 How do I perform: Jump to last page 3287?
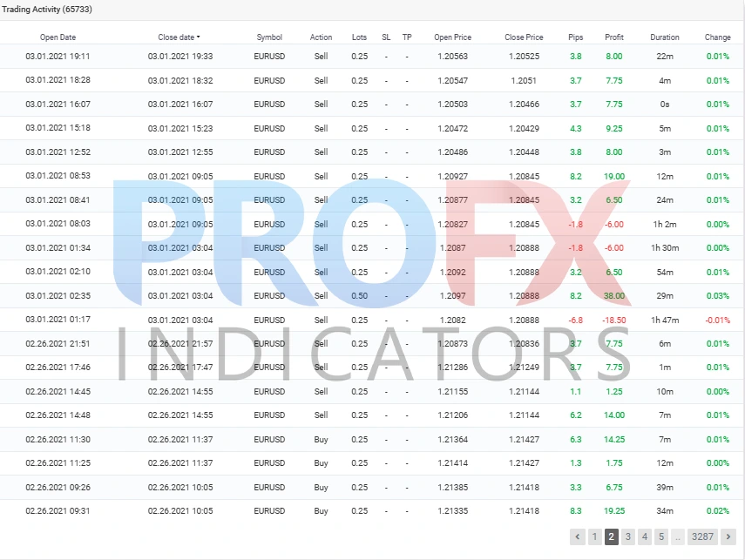[702, 536]
